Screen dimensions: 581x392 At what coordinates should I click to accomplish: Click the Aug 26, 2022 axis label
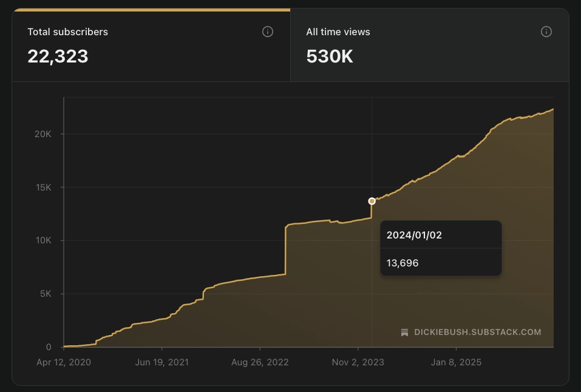pos(260,362)
